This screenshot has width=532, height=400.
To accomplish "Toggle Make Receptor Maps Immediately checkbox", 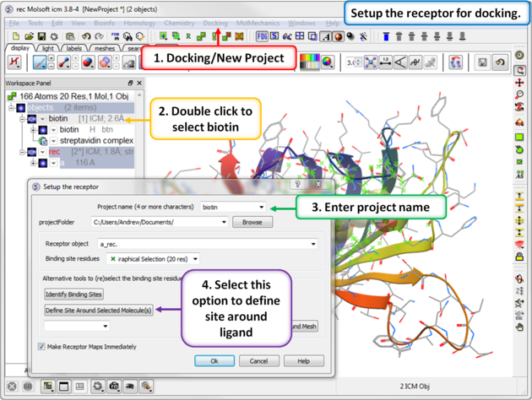I will (x=42, y=347).
